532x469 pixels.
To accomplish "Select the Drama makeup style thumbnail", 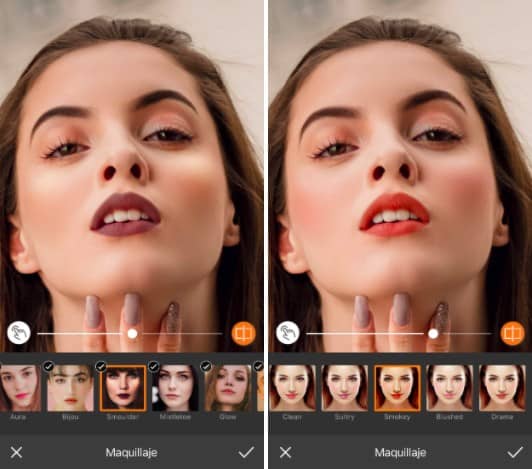I will pyautogui.click(x=502, y=388).
